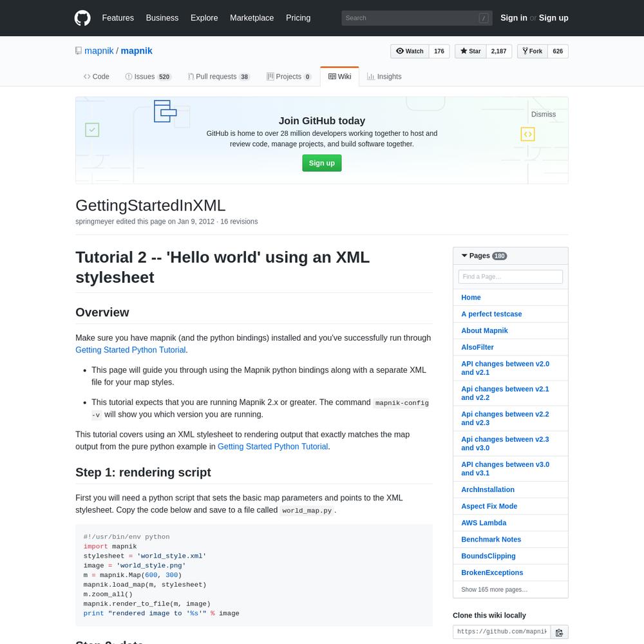Image resolution: width=644 pixels, height=644 pixels.
Task: Open Aspect Fix Mode wiki page
Action: pyautogui.click(x=489, y=506)
